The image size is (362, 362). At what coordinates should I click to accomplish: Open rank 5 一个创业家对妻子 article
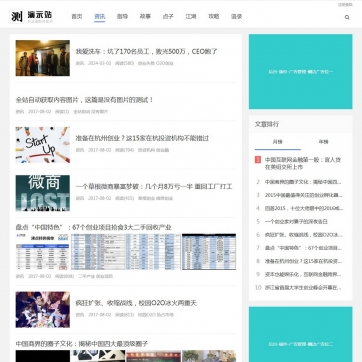tap(296, 221)
